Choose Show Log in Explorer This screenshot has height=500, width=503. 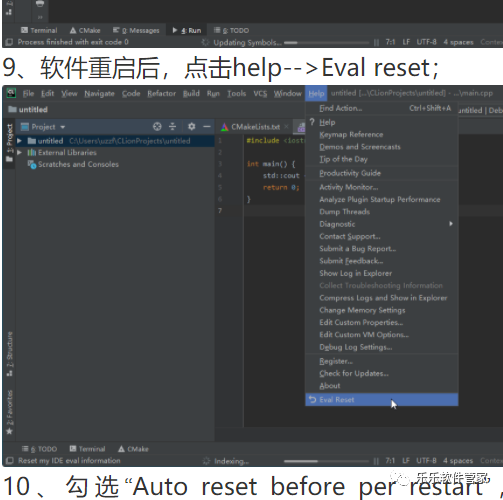pyautogui.click(x=382, y=273)
